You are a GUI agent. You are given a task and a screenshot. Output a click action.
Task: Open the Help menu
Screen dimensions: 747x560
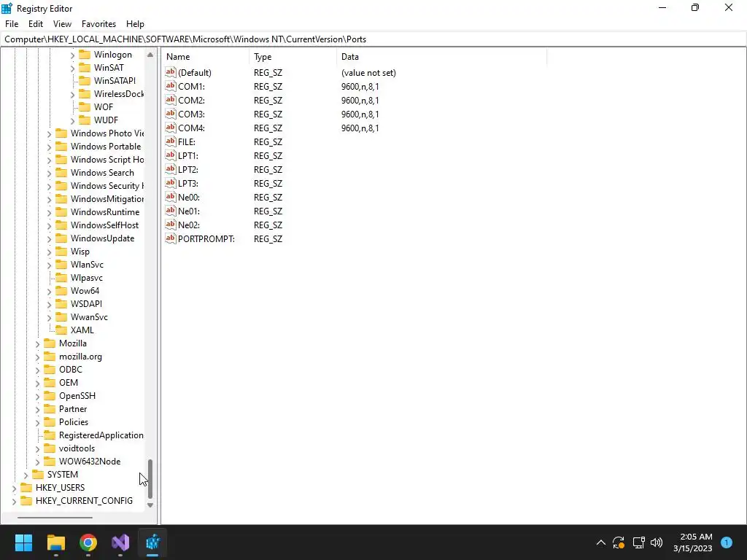[x=135, y=24]
